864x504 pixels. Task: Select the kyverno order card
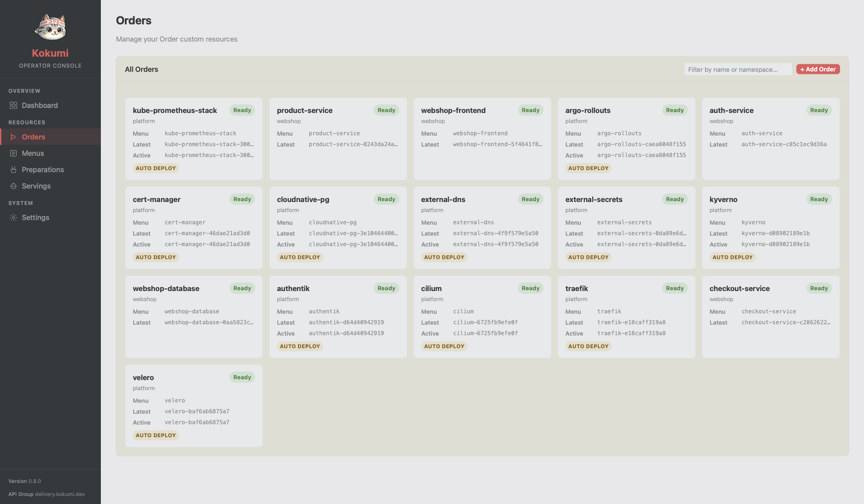coord(723,199)
